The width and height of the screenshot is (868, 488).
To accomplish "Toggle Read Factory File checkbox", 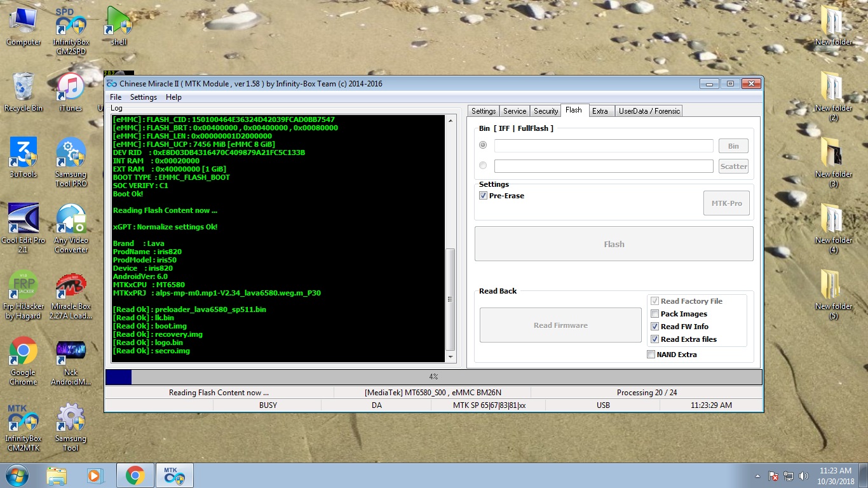I will point(654,301).
